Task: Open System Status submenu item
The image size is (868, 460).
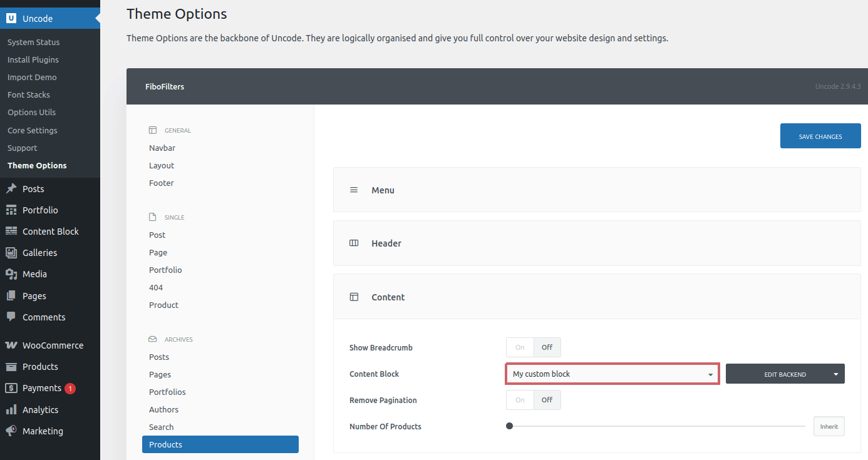Action: pos(34,42)
